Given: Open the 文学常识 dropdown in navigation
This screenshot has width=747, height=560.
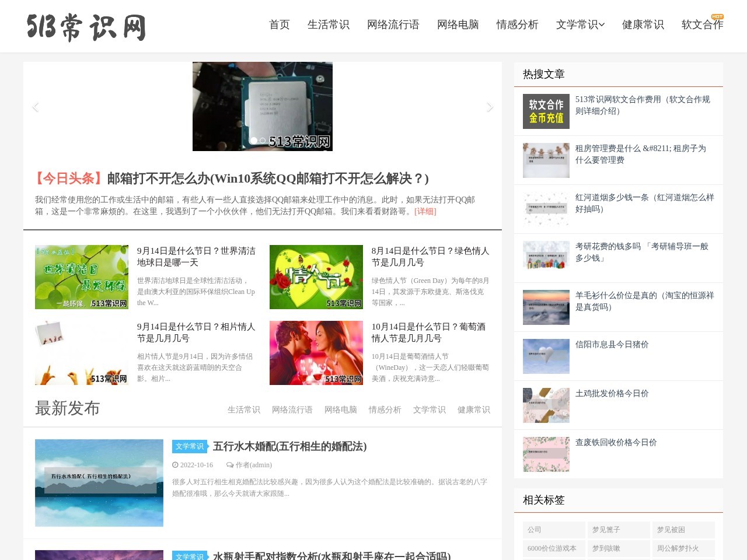Looking at the screenshot, I should point(577,25).
